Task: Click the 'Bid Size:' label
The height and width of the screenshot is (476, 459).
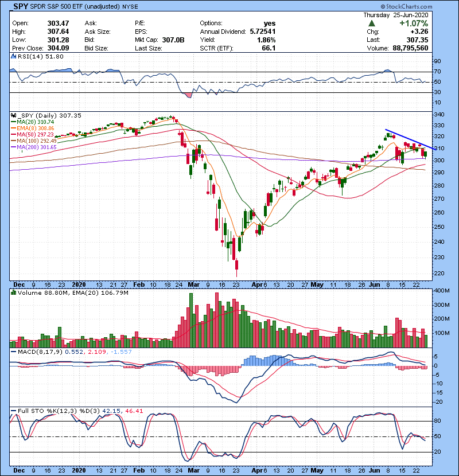Action: [96, 48]
